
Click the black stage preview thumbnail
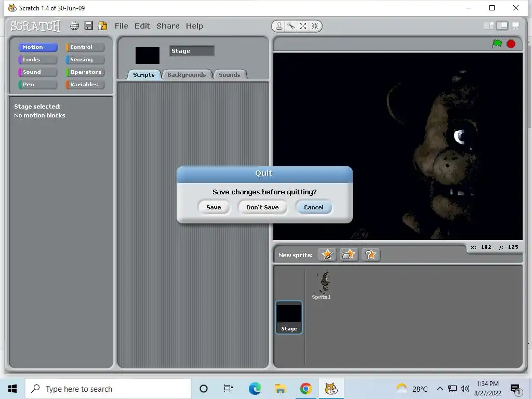tap(147, 55)
